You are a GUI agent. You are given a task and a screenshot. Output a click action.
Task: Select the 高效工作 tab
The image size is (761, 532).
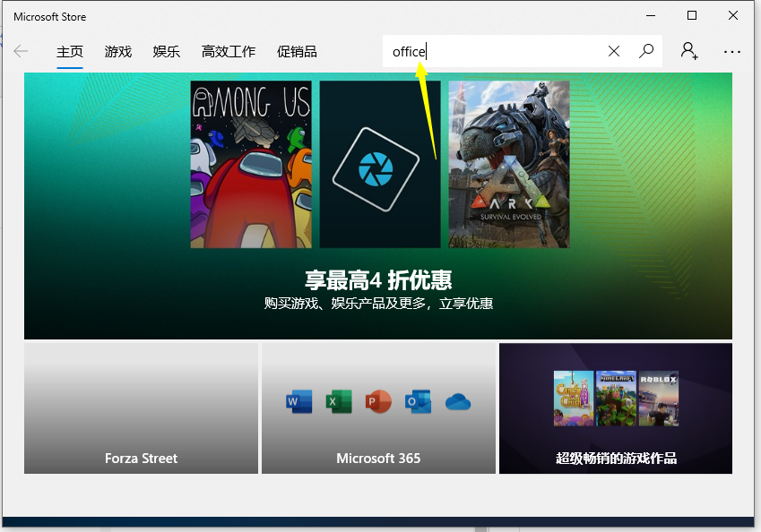[229, 52]
